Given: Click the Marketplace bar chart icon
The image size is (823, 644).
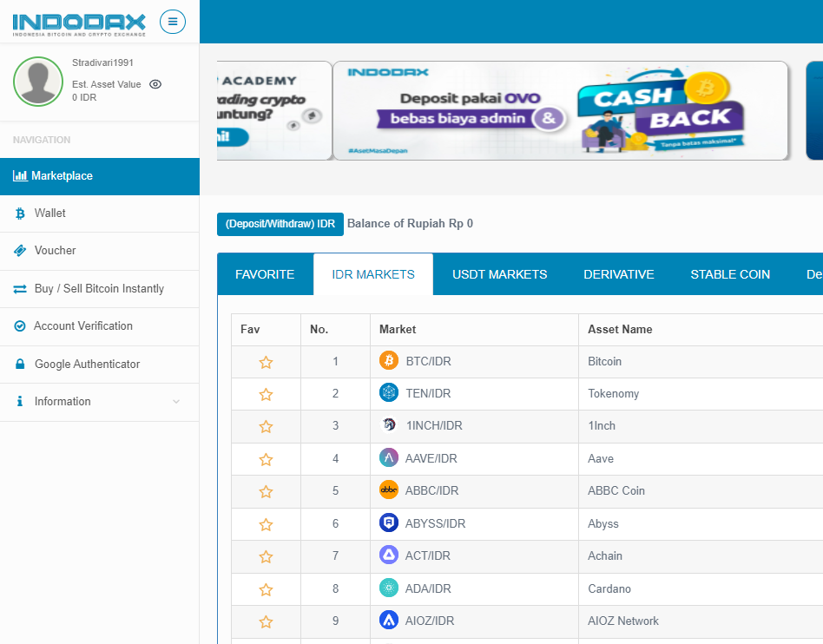Looking at the screenshot, I should pyautogui.click(x=20, y=176).
